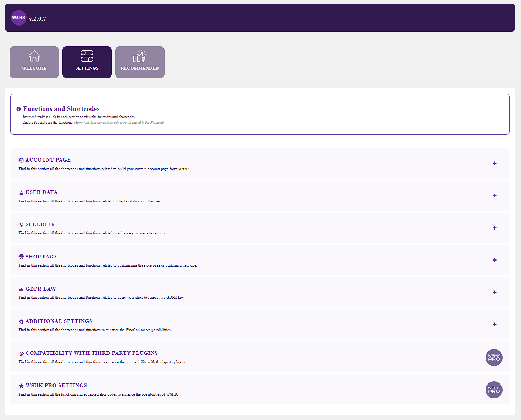Expand the Additional Settings section with plus

pyautogui.click(x=494, y=324)
